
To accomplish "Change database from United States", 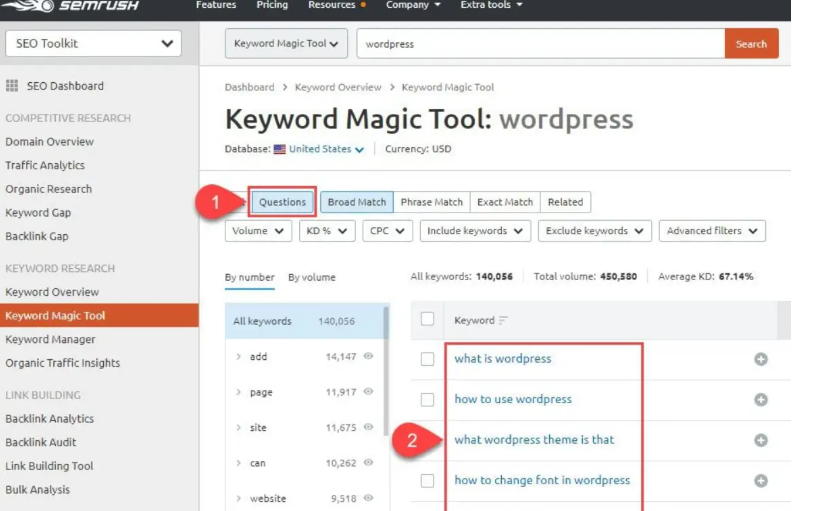I will pos(326,149).
